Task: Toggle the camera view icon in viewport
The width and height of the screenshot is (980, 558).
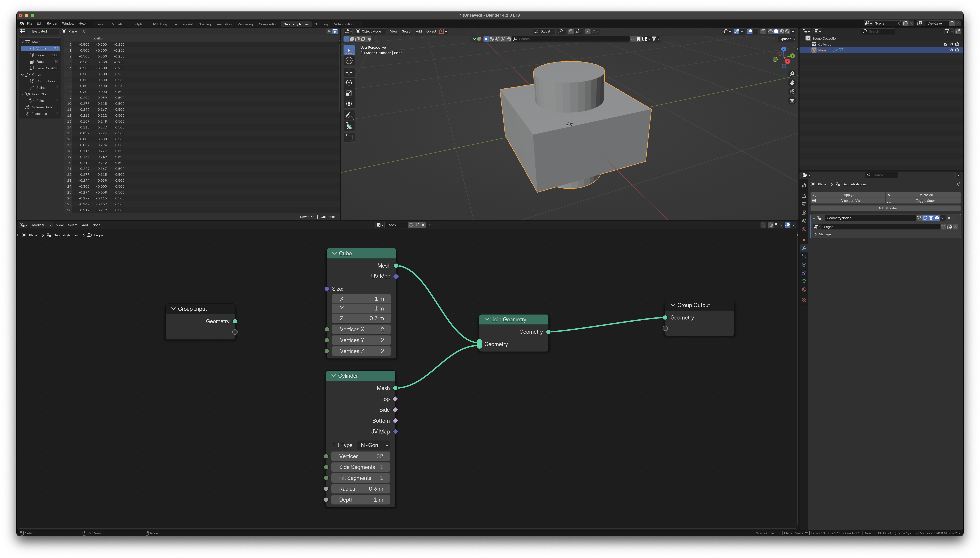Action: tap(792, 92)
